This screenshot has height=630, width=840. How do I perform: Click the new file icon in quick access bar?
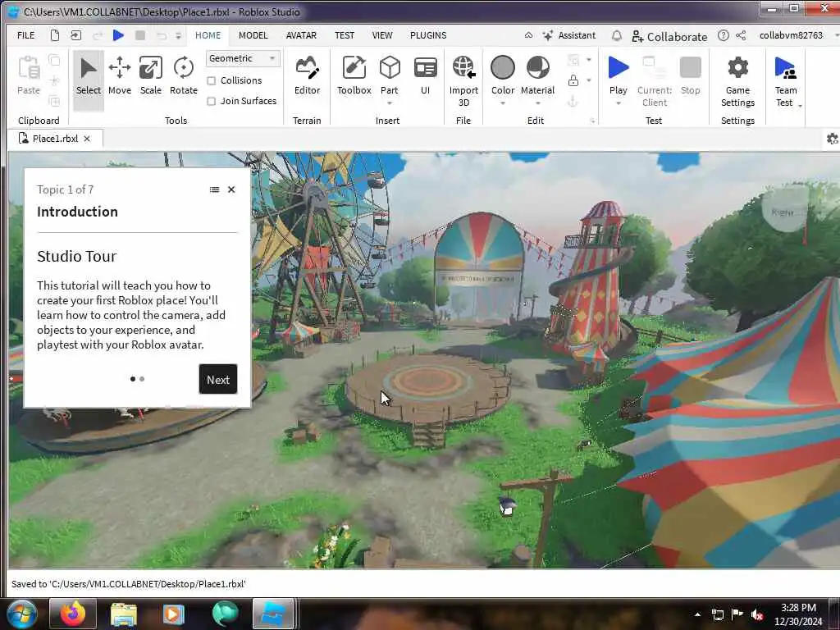[55, 35]
